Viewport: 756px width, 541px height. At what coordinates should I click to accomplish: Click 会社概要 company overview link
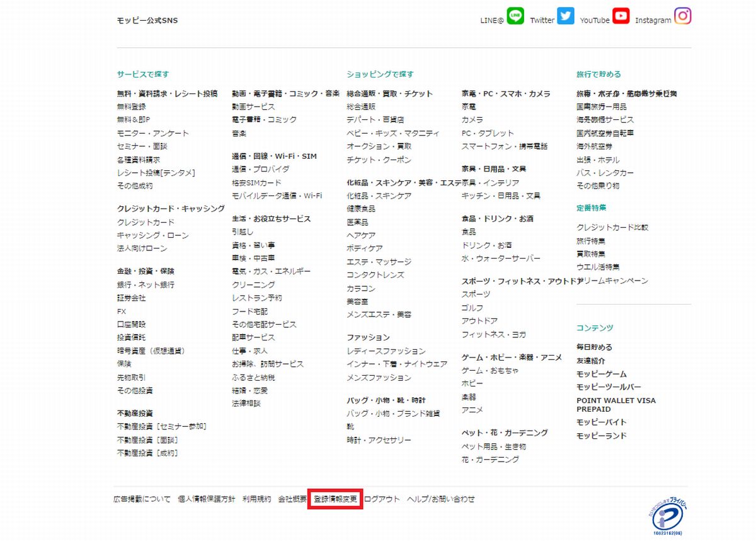[x=290, y=498]
